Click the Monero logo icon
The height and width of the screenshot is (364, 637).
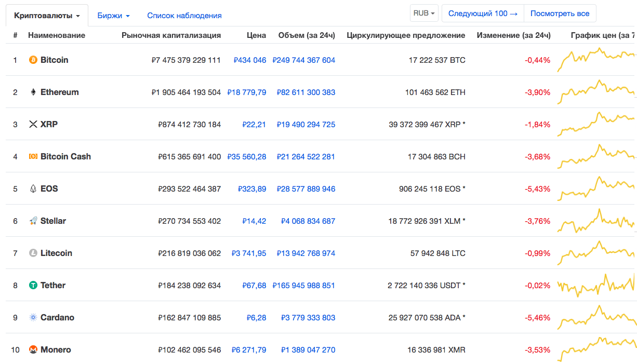click(x=33, y=350)
